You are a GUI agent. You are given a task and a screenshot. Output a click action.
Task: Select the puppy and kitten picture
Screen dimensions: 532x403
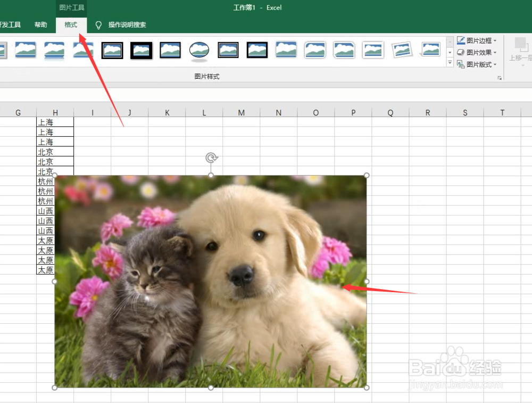click(x=210, y=282)
